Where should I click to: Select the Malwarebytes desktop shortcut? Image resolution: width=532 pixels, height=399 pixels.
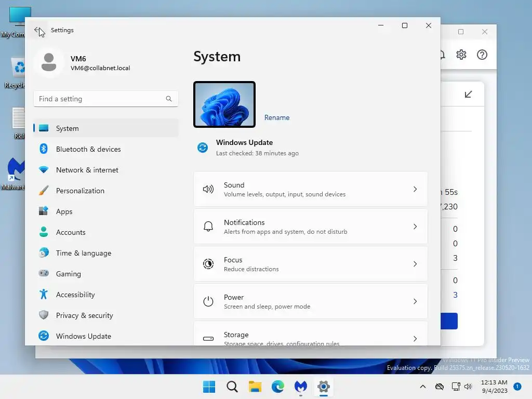(13, 174)
